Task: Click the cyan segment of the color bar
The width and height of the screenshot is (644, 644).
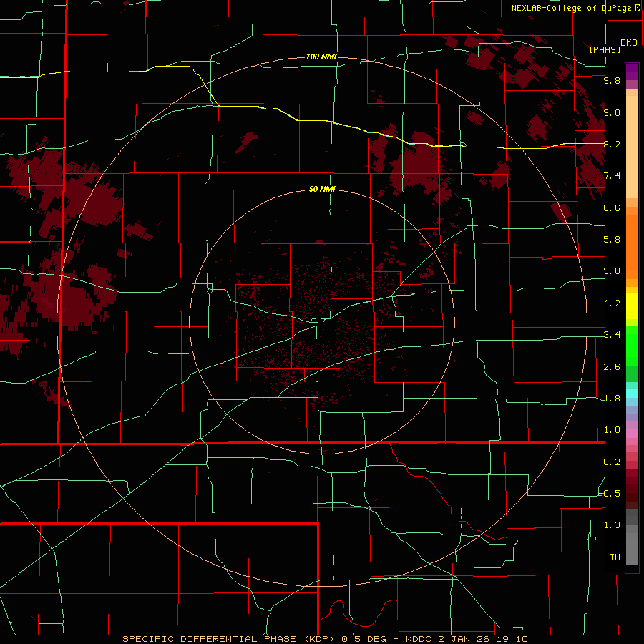Action: [x=632, y=394]
